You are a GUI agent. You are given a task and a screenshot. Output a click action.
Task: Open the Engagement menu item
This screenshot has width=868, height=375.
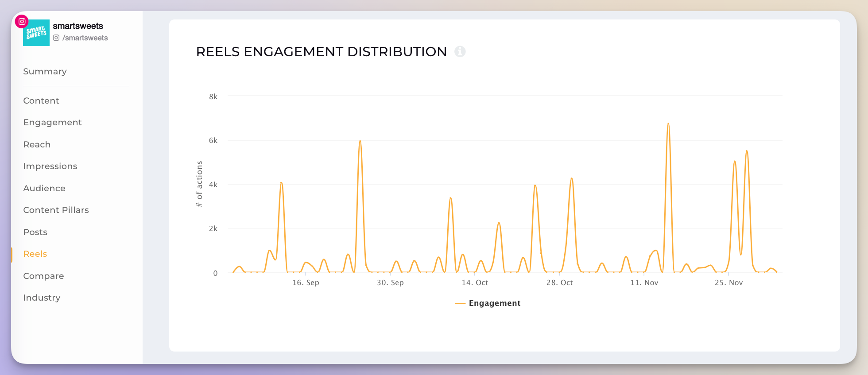point(52,123)
